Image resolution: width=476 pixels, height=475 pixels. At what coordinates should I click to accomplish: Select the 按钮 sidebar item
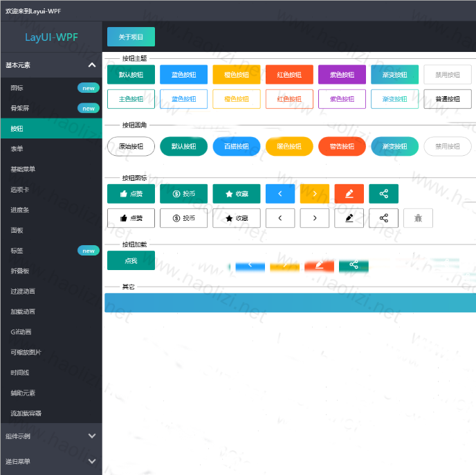pos(51,129)
